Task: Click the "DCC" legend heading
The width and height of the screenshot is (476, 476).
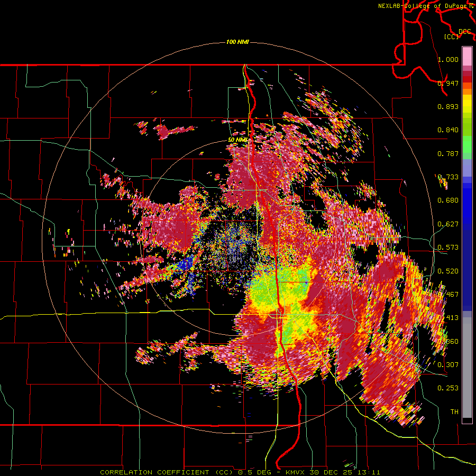Action: click(x=464, y=32)
